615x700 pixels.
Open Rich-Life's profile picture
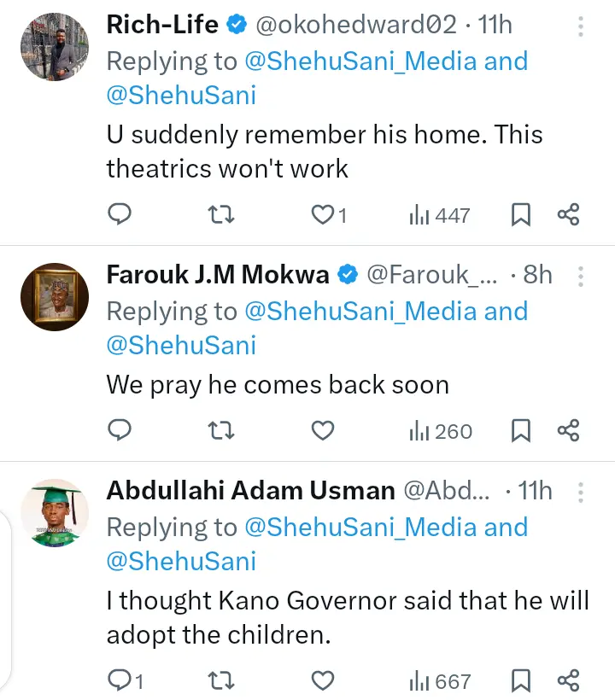pyautogui.click(x=55, y=47)
